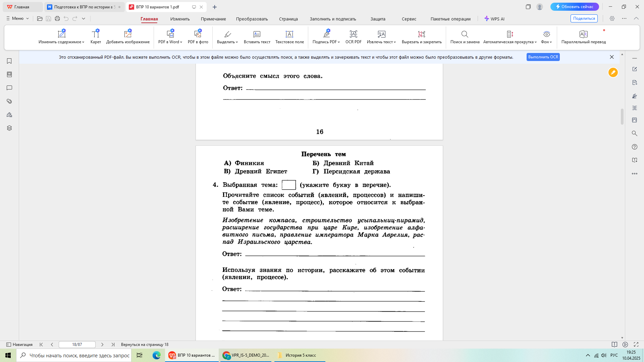Open Background (Фон) options

coord(546,37)
